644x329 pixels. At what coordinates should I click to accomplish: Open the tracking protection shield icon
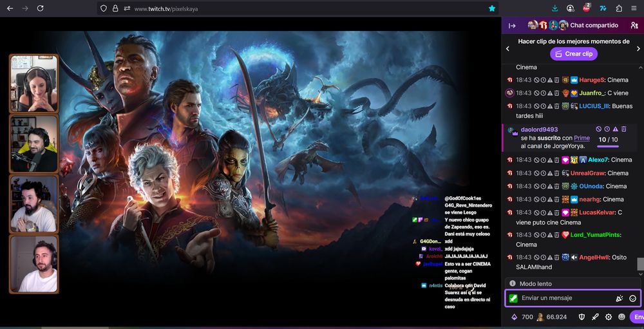pos(104,8)
